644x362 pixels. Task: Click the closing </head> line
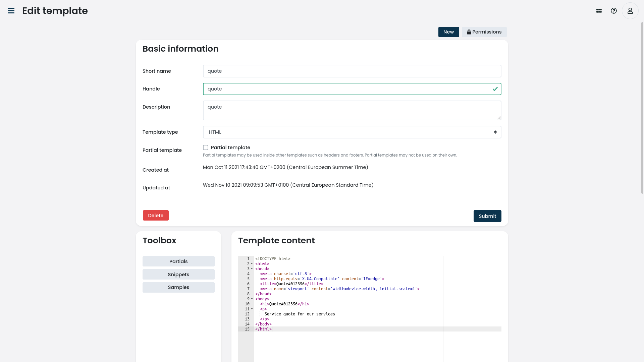[x=263, y=294]
